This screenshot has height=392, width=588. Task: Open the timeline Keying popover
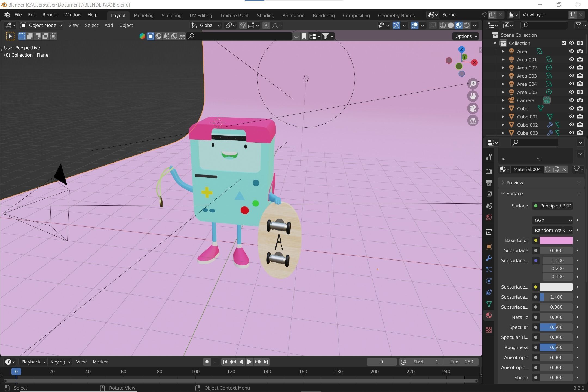(60, 362)
